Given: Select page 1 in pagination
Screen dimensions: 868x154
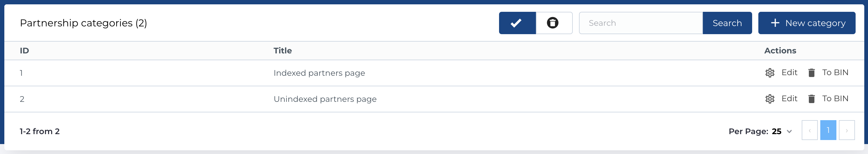Looking at the screenshot, I should [x=828, y=130].
